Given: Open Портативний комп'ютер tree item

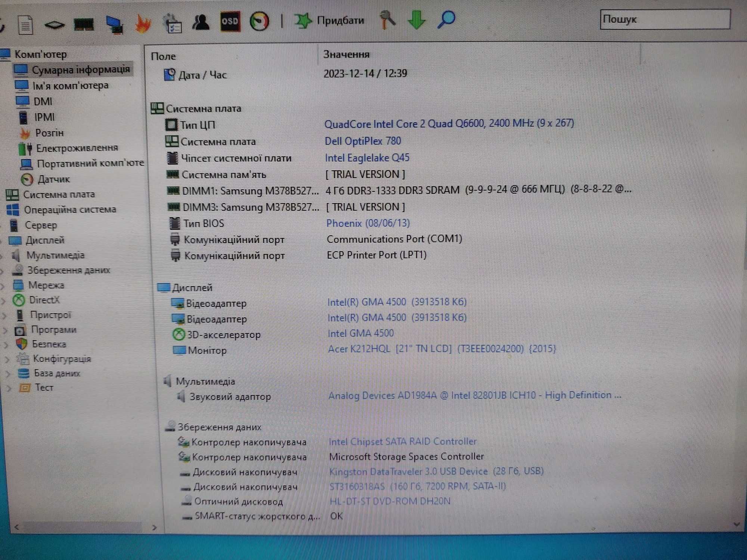Looking at the screenshot, I should coord(90,164).
